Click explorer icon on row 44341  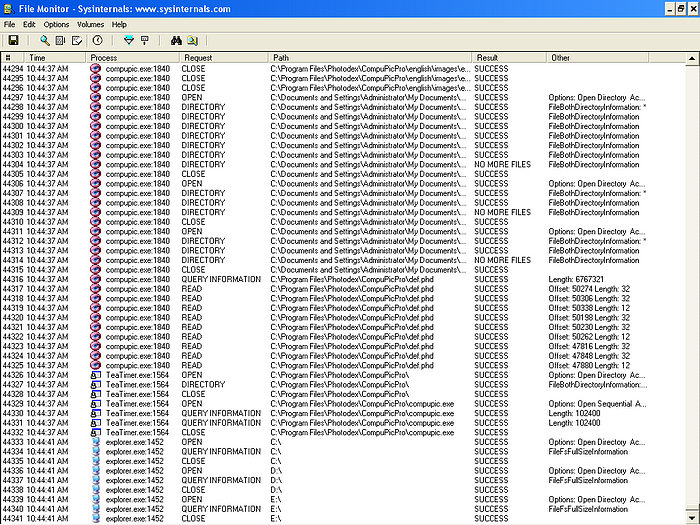point(96,518)
